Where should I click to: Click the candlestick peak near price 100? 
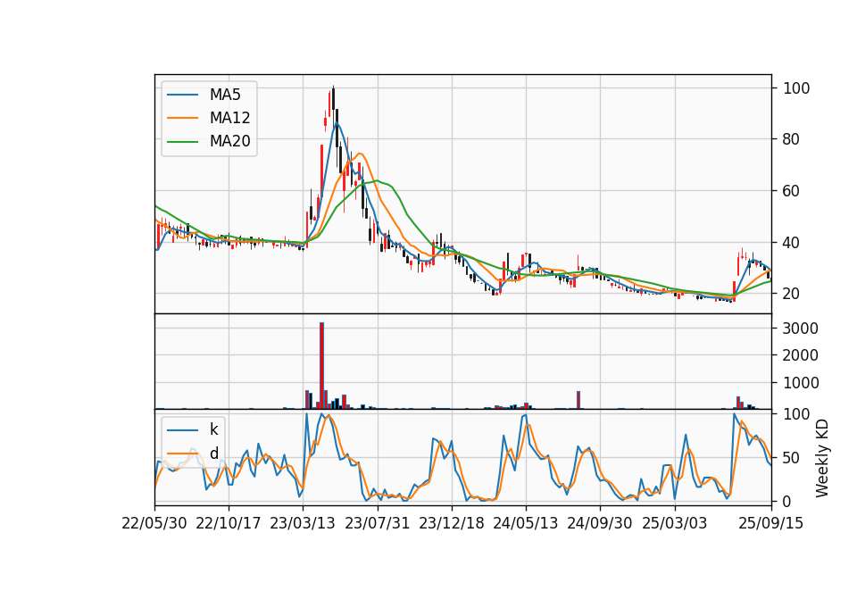point(333,98)
